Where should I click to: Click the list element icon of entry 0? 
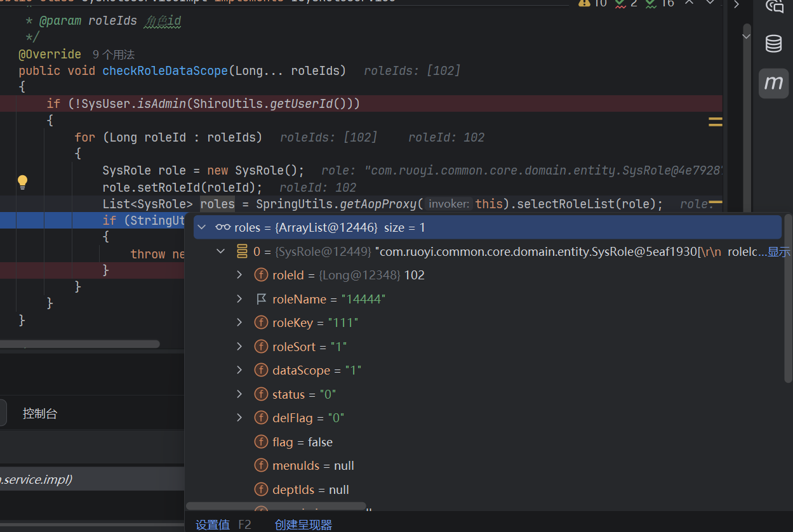(242, 251)
